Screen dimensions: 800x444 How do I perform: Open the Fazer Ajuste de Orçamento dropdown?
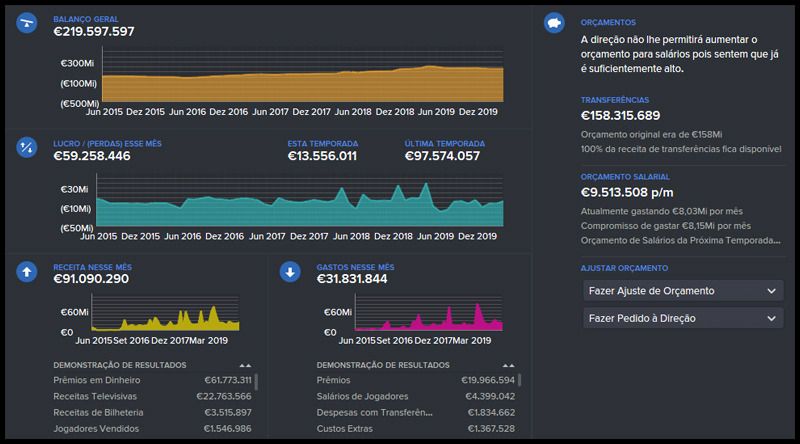[x=682, y=290]
